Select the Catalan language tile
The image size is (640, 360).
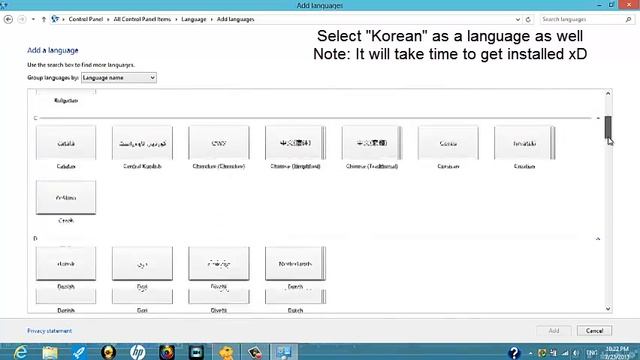click(x=66, y=147)
